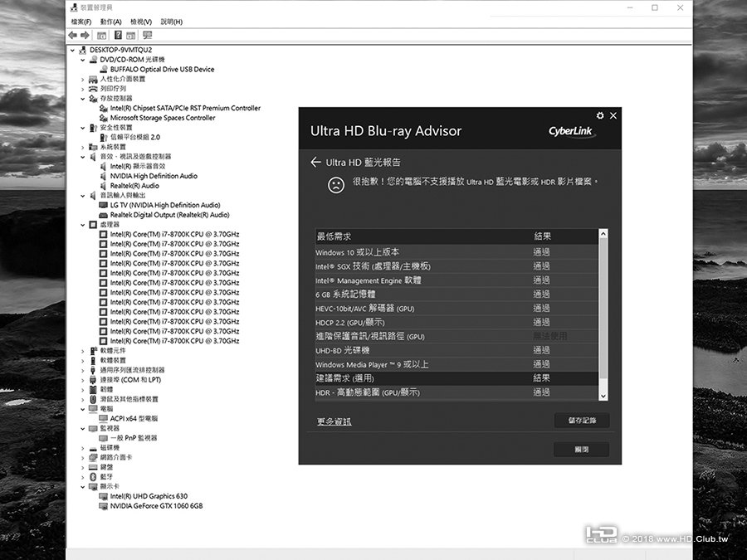Select ACPI x64 型電腦 item
The height and width of the screenshot is (560, 747).
point(134,419)
